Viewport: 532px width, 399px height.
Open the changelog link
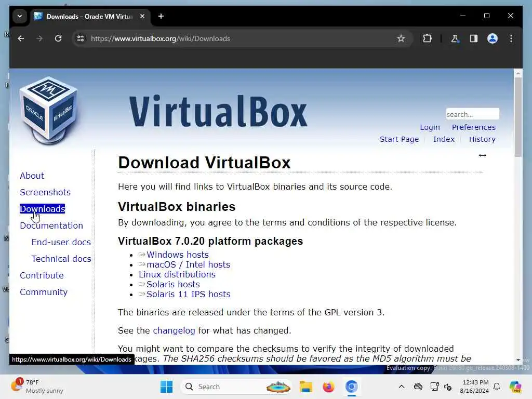pyautogui.click(x=174, y=331)
